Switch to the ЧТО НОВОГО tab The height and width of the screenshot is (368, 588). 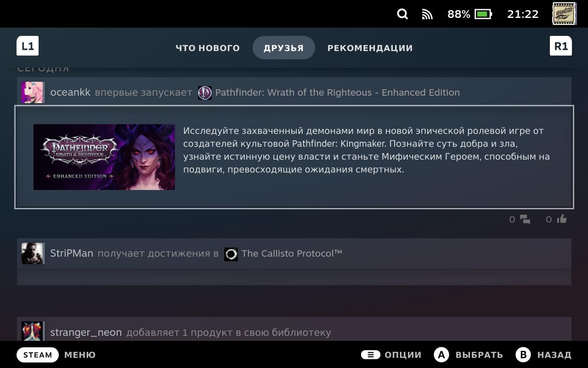point(208,48)
